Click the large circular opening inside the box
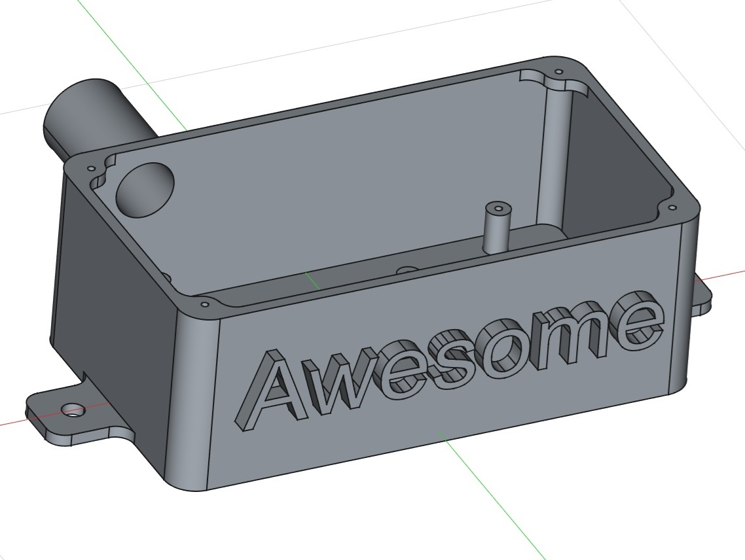The width and height of the screenshot is (745, 560). (145, 190)
